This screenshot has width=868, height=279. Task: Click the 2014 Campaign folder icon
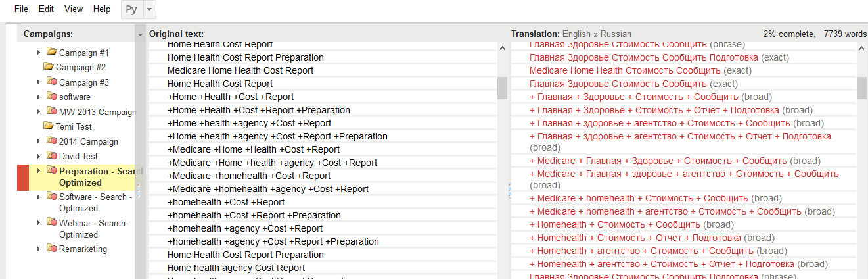pos(52,141)
